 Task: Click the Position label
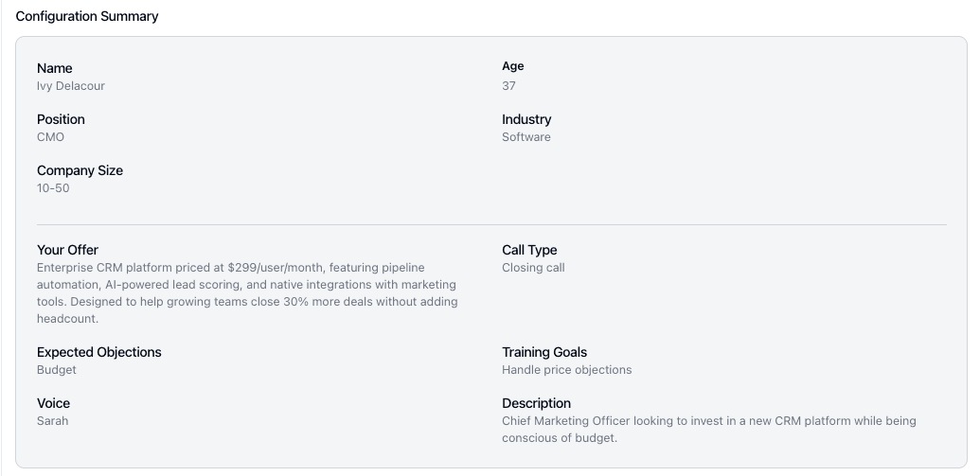click(61, 119)
